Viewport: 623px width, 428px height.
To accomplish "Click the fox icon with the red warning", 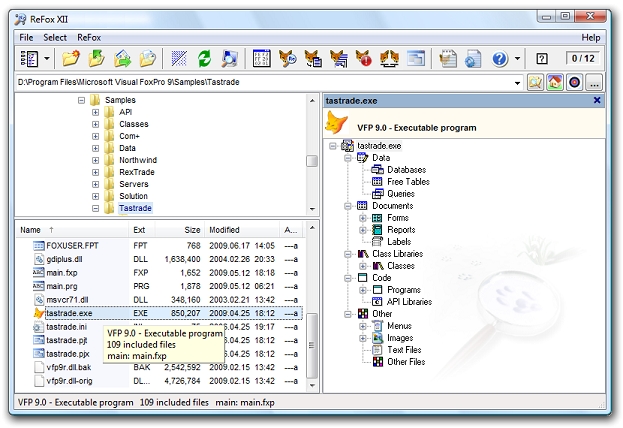I will (364, 58).
